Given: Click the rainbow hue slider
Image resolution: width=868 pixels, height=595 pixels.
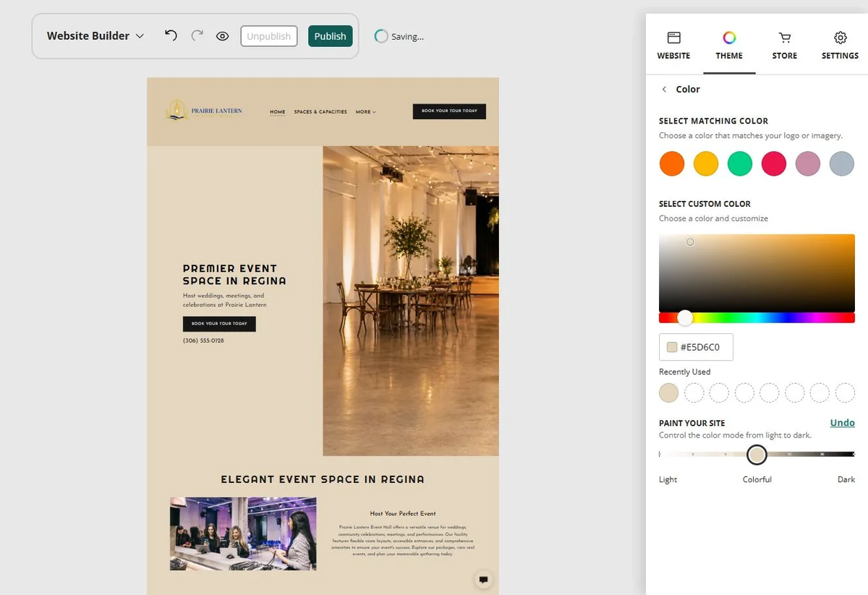Looking at the screenshot, I should [x=757, y=317].
